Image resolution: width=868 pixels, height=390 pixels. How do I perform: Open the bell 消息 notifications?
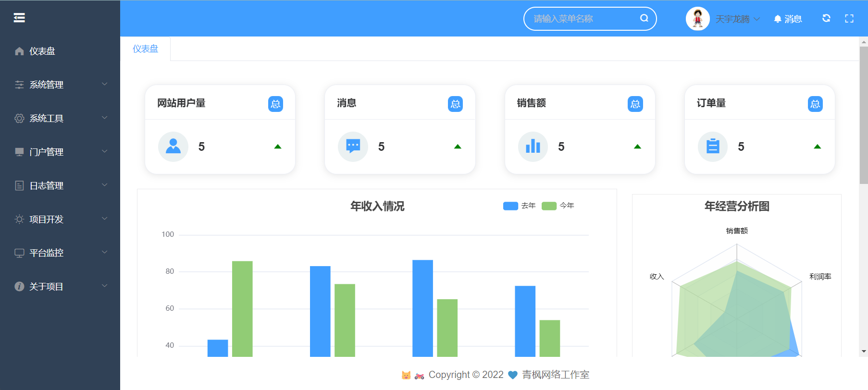tap(788, 19)
